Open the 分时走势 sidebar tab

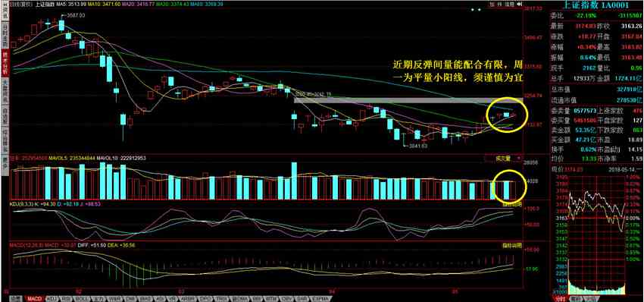tap(5, 35)
